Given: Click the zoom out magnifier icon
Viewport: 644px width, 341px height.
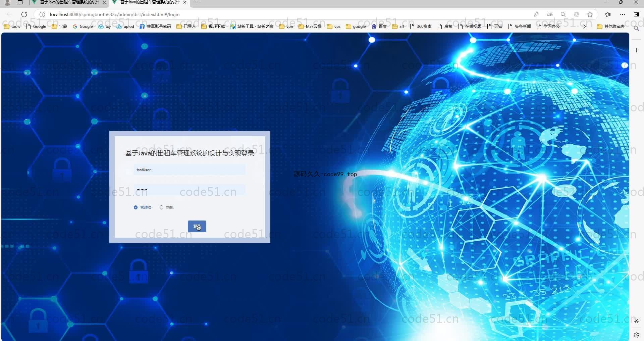Looking at the screenshot, I should (563, 14).
